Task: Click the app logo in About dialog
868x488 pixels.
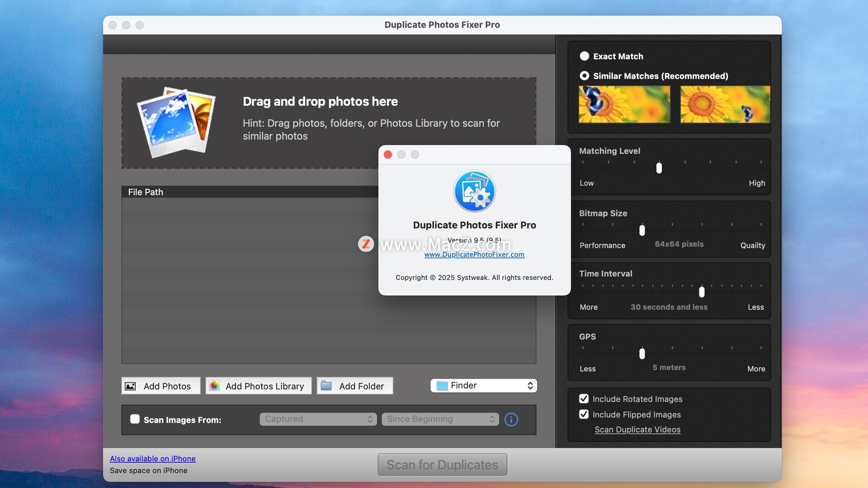Action: click(x=474, y=191)
